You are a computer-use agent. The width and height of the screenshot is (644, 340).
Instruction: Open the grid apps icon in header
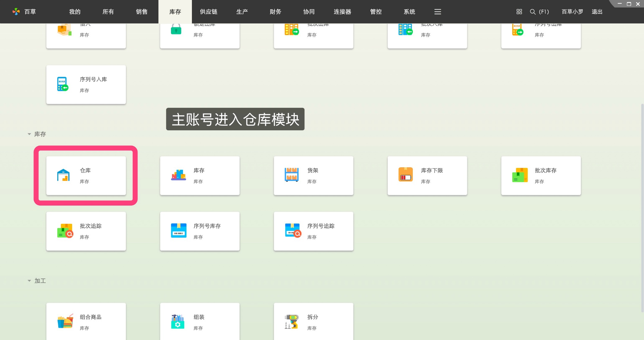519,12
